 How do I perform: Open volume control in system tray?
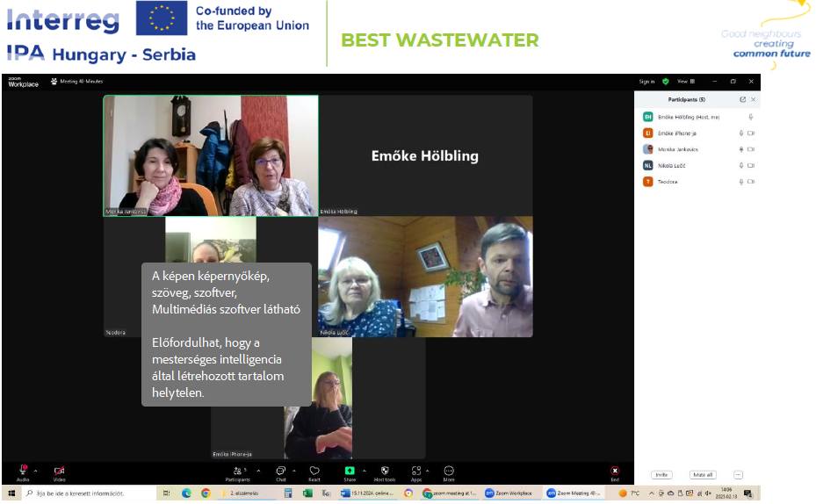point(708,493)
